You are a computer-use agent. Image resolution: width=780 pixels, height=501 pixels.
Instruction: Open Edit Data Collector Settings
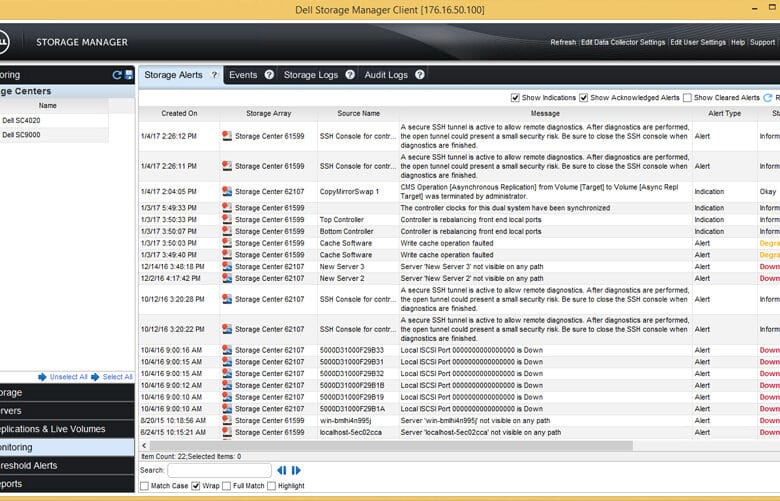pos(623,42)
